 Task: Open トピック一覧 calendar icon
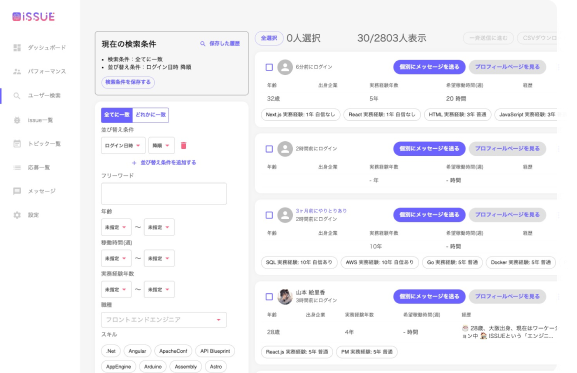[17, 143]
